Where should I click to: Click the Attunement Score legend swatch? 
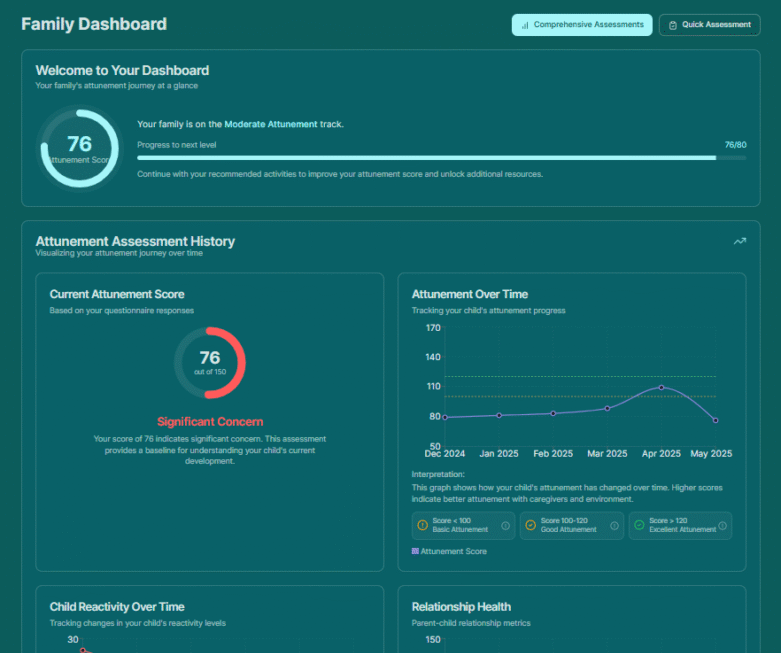click(x=415, y=551)
